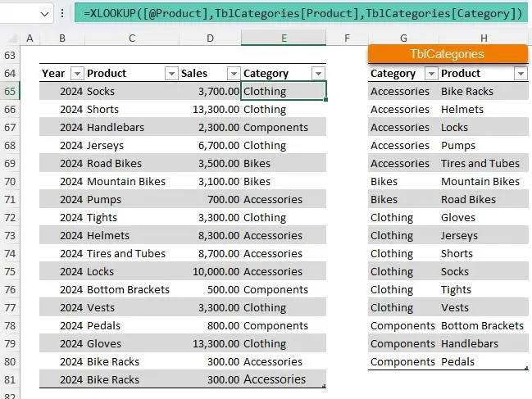Click Pedals in TblCategories

(x=484, y=361)
